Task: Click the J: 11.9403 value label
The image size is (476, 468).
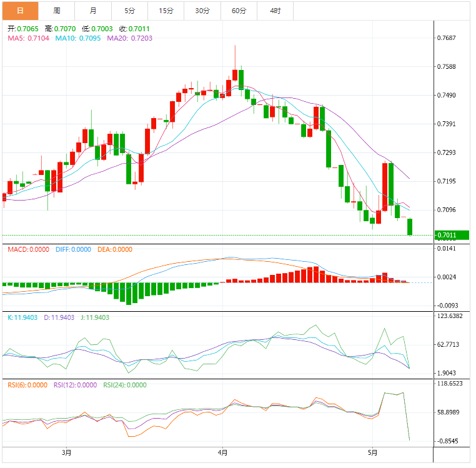Action: [x=95, y=317]
